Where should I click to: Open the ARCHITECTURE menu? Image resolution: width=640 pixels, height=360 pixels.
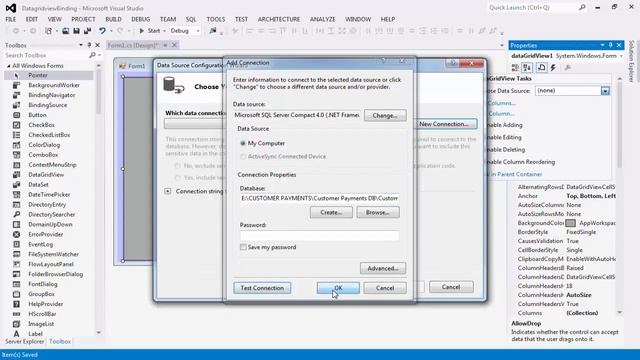coord(279,19)
